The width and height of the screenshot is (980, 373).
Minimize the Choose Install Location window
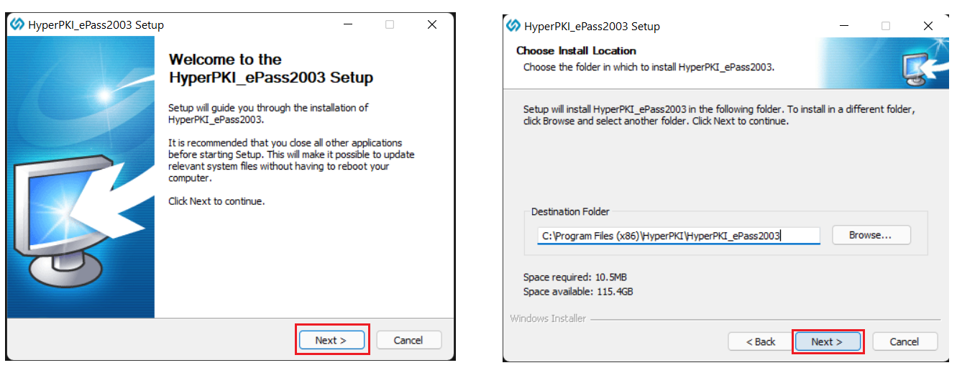click(x=843, y=26)
